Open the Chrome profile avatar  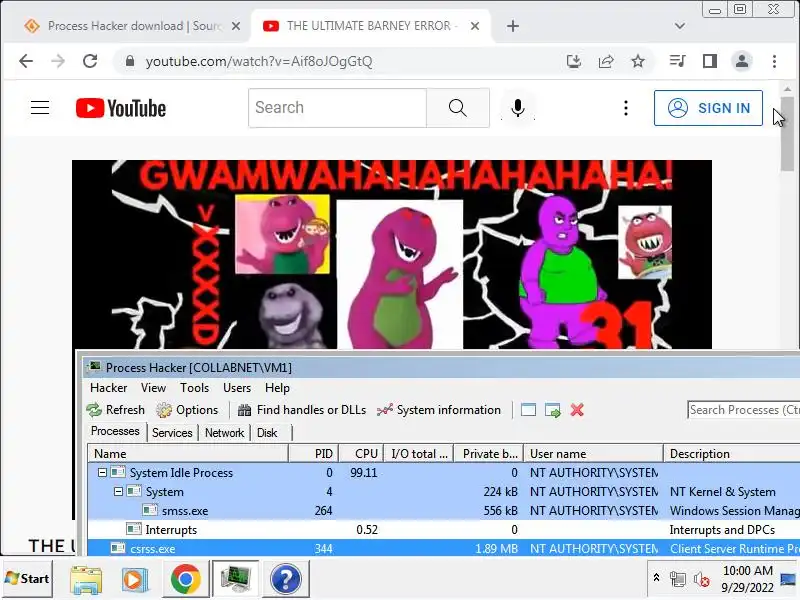pos(742,61)
